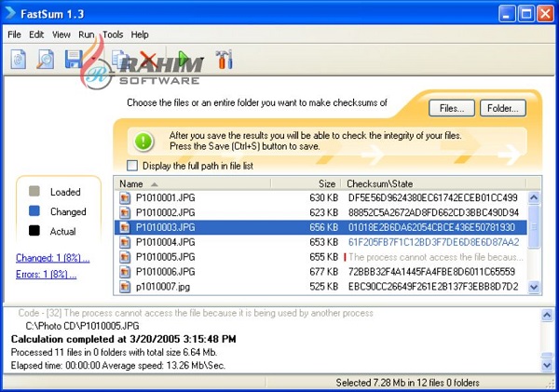Click the file list scroll down arrow

(534, 287)
